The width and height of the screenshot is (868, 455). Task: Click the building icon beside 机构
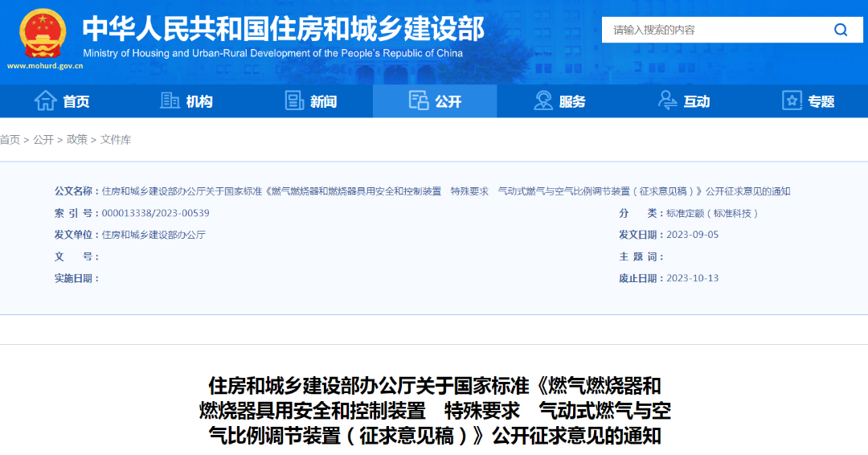pyautogui.click(x=170, y=100)
